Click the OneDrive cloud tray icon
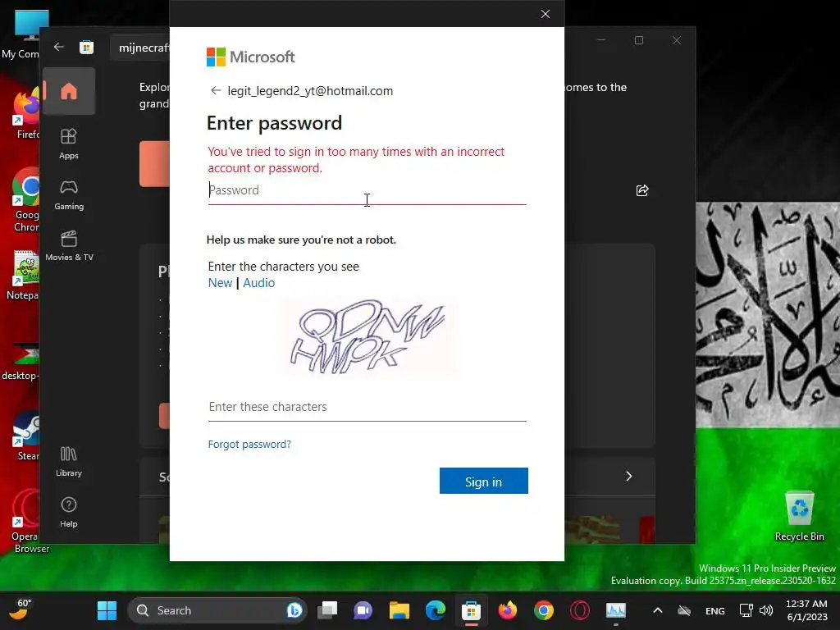840x630 pixels. (x=684, y=610)
